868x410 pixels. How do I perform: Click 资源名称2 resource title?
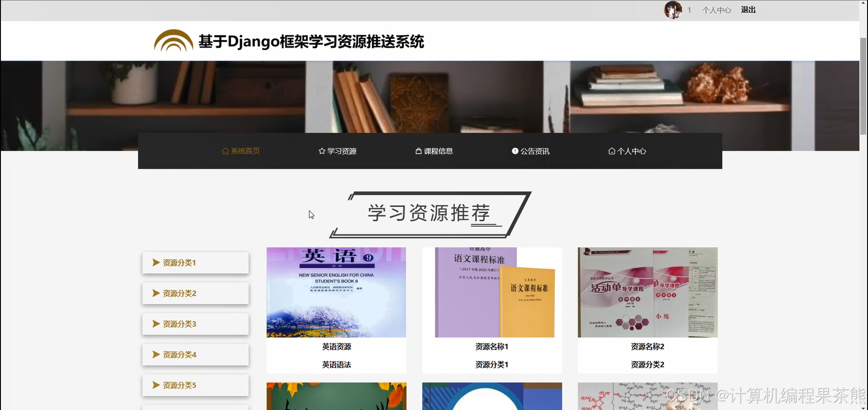[x=648, y=347]
